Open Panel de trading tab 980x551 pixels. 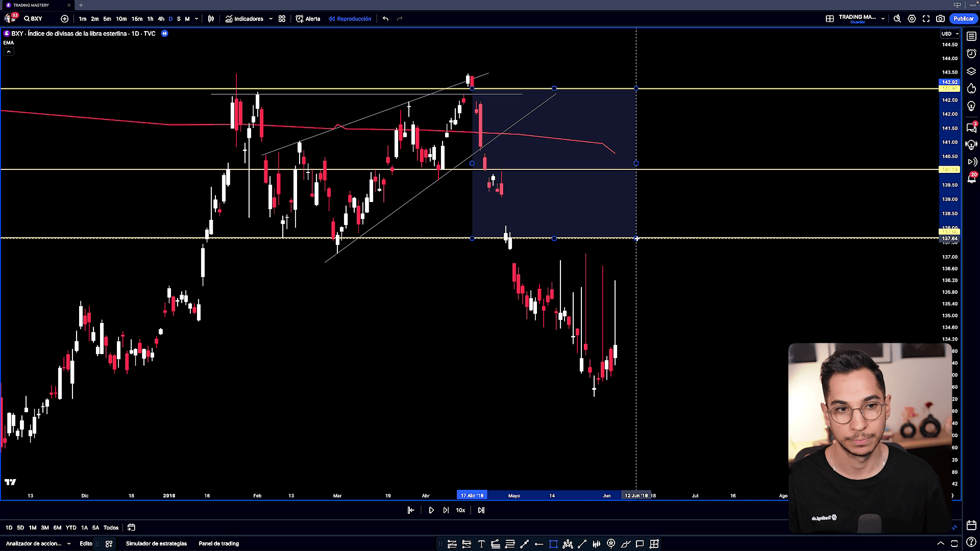tap(218, 544)
